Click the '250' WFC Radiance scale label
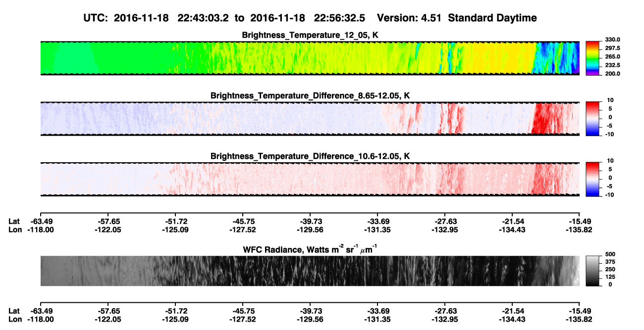The height and width of the screenshot is (330, 644). pyautogui.click(x=610, y=270)
